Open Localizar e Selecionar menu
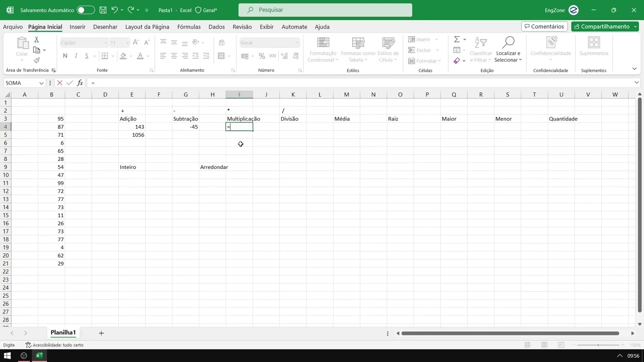 click(508, 50)
